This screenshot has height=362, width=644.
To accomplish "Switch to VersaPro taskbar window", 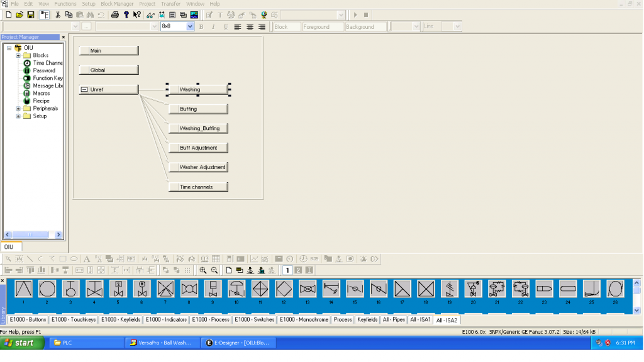I will 162,343.
